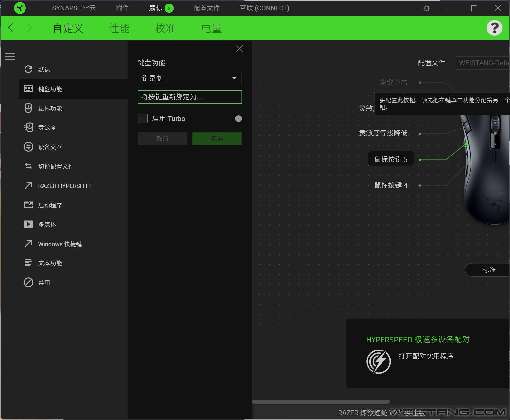
Task: Select the RAZER HYPERSHIFT arrow icon
Action: click(x=28, y=185)
